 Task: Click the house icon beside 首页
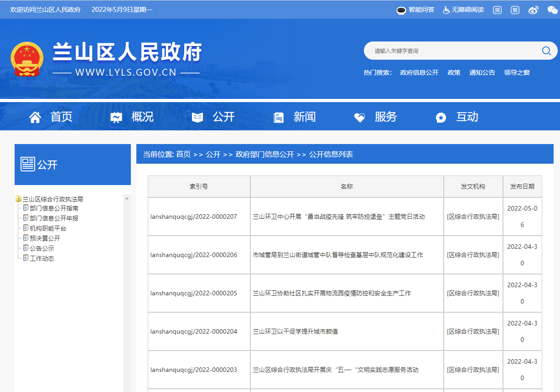pyautogui.click(x=35, y=118)
